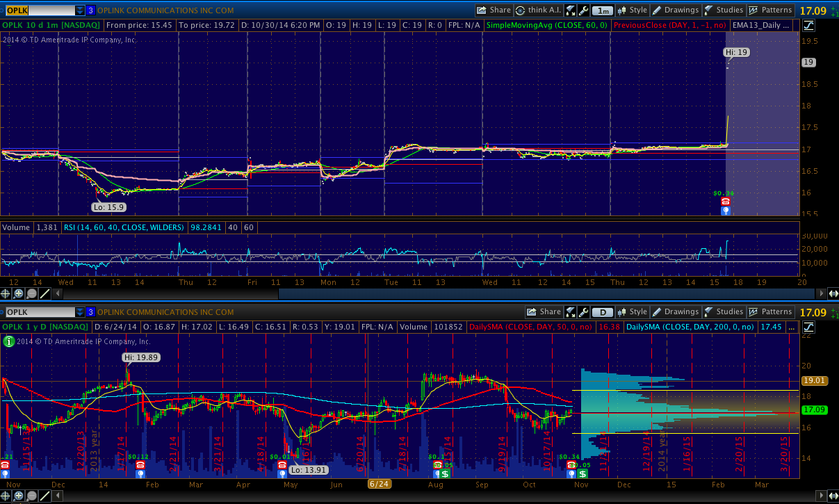This screenshot has width=839, height=504.
Task: Click the Share button in 1m chart
Action: [x=494, y=10]
